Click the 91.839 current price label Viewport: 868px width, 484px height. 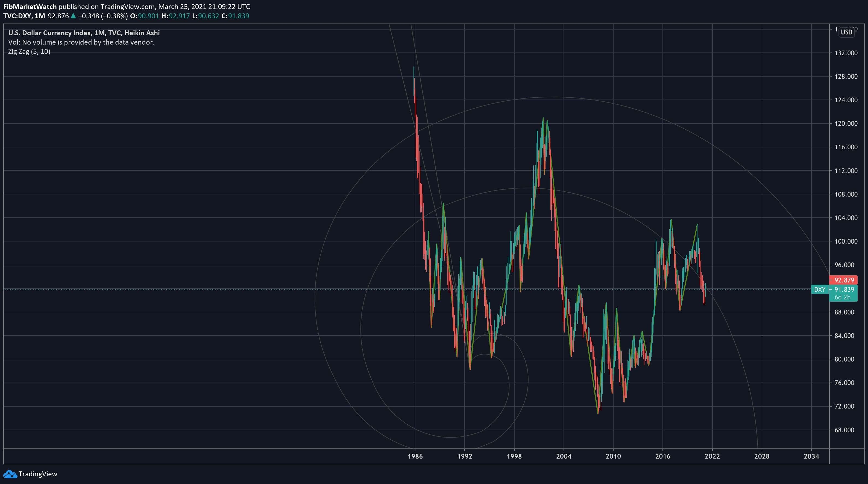pyautogui.click(x=844, y=289)
